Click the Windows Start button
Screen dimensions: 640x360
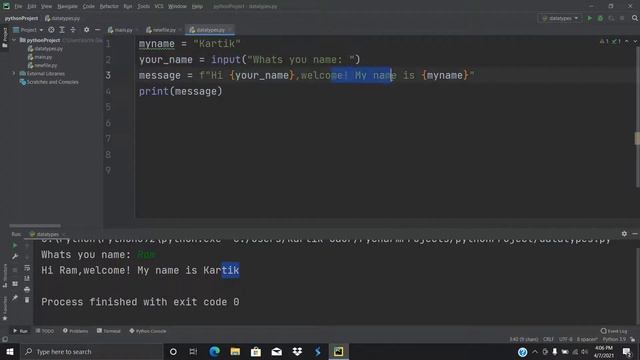(x=10, y=351)
